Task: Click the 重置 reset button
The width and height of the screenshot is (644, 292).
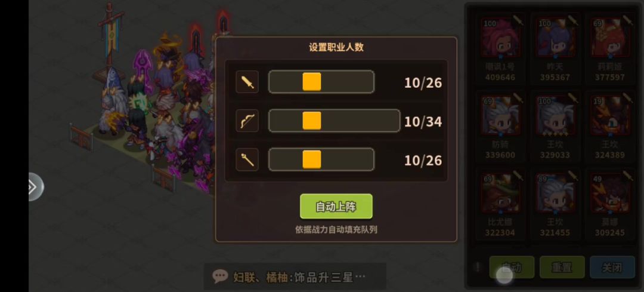Action: click(x=562, y=268)
